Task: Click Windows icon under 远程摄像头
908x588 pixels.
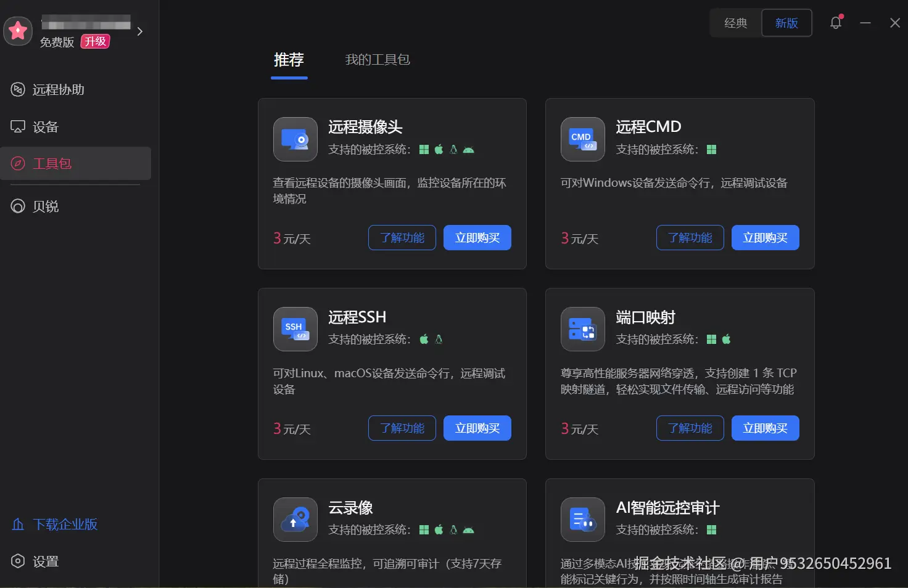Action: (x=424, y=150)
